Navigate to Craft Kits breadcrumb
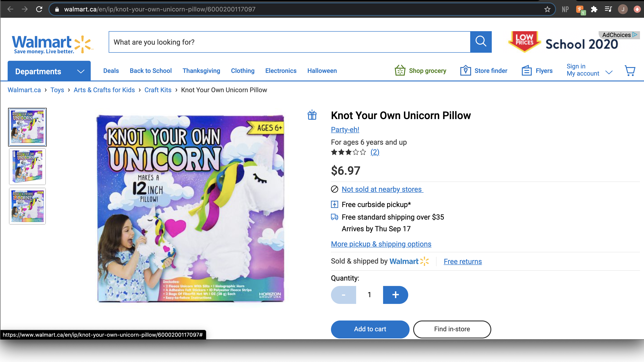Image resolution: width=644 pixels, height=362 pixels. (x=158, y=90)
